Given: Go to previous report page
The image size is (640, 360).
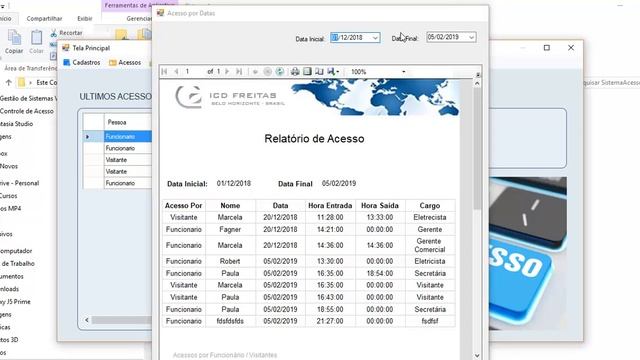Looking at the screenshot, I should pyautogui.click(x=176, y=71).
